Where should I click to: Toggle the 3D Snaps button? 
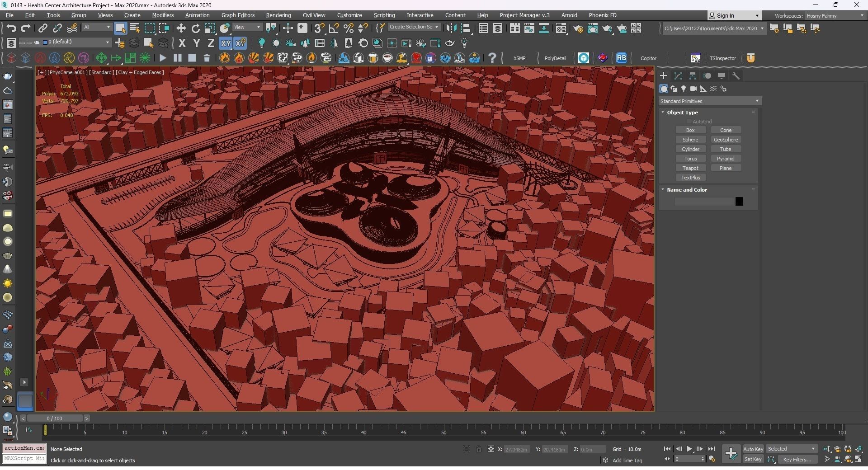pyautogui.click(x=319, y=28)
